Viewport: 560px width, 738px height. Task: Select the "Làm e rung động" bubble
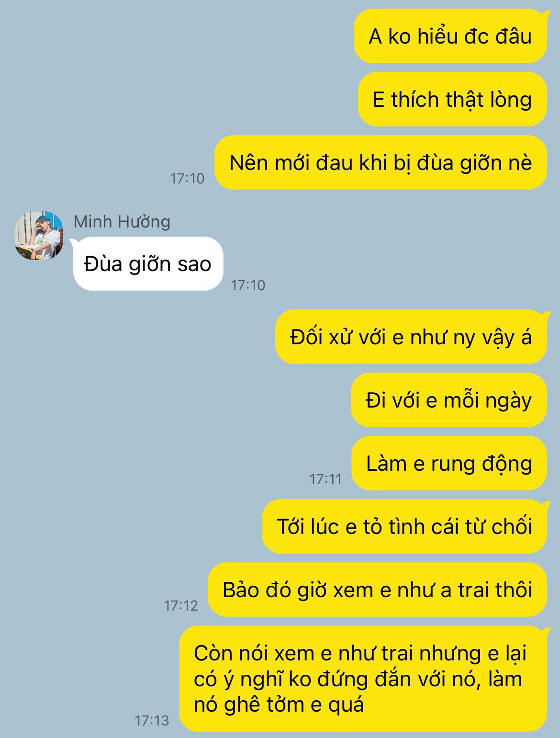click(x=449, y=464)
